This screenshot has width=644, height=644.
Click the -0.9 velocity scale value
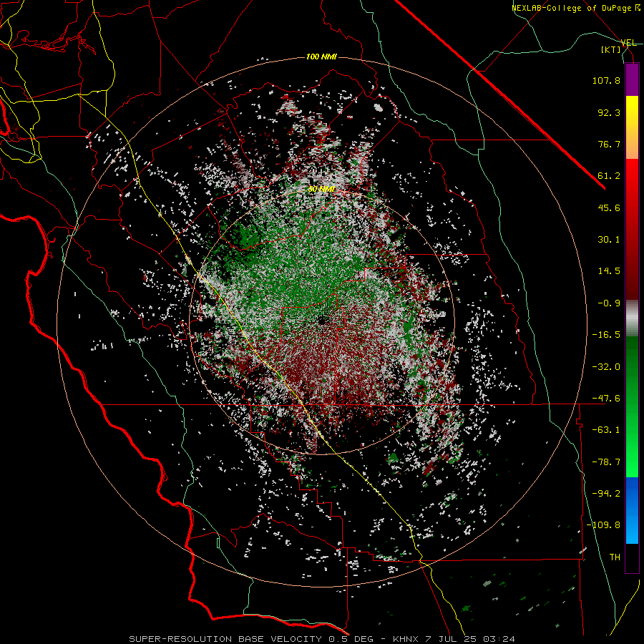[609, 303]
